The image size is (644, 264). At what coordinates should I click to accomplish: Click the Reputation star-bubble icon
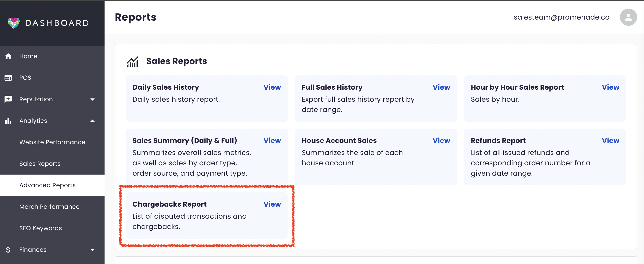8,99
